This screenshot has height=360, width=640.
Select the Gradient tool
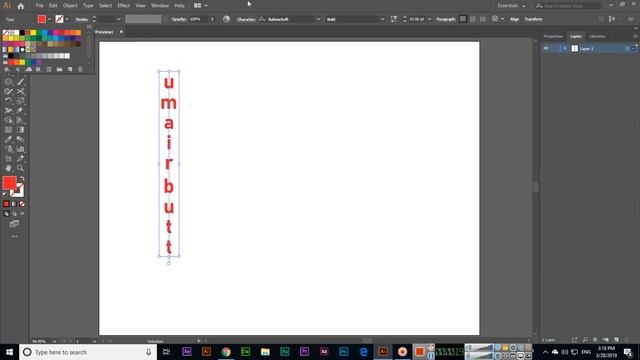20,130
